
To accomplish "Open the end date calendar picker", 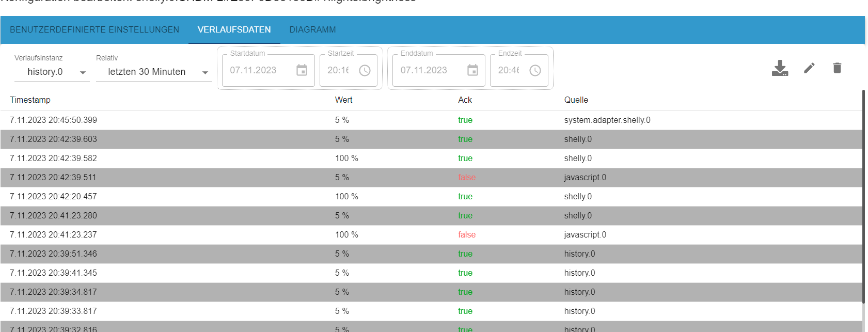I will [472, 70].
